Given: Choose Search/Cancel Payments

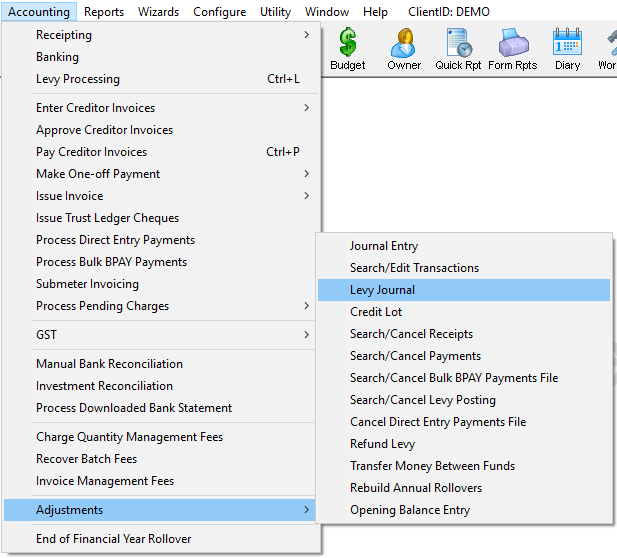Looking at the screenshot, I should (x=464, y=356).
